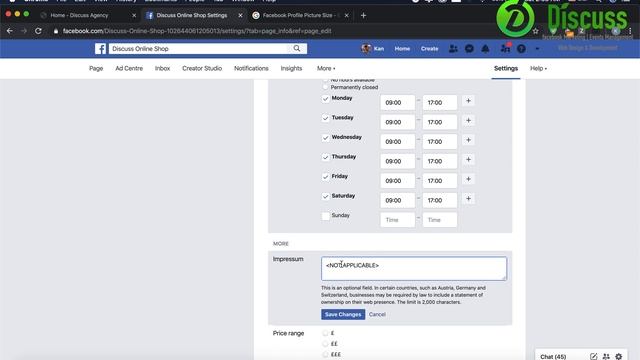Add extra Wednesday hours with plus icon
The width and height of the screenshot is (640, 360).
tap(469, 140)
